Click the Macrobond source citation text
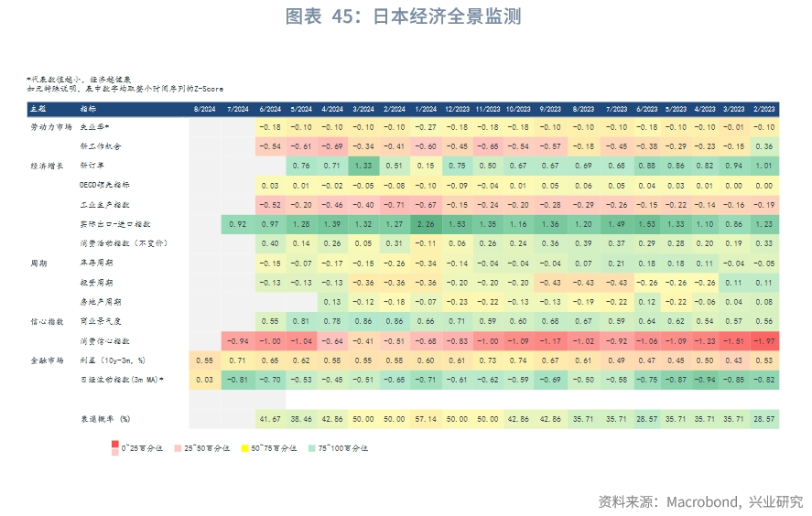Screen dimensions: 812x516 (x=700, y=501)
